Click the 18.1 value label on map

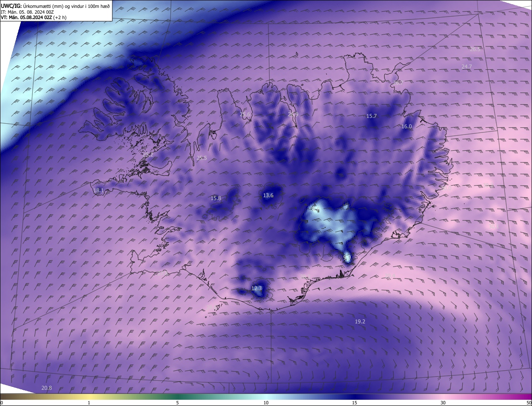(99, 191)
